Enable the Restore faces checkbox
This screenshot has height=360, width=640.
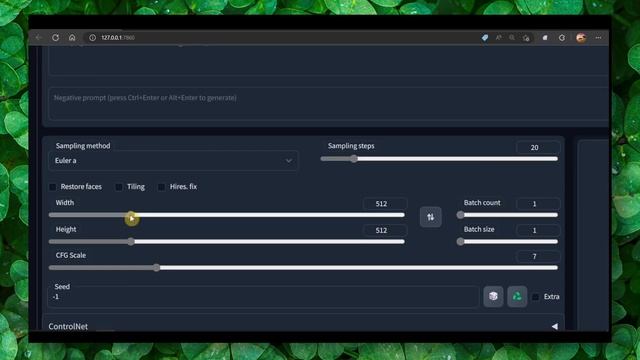click(x=53, y=187)
